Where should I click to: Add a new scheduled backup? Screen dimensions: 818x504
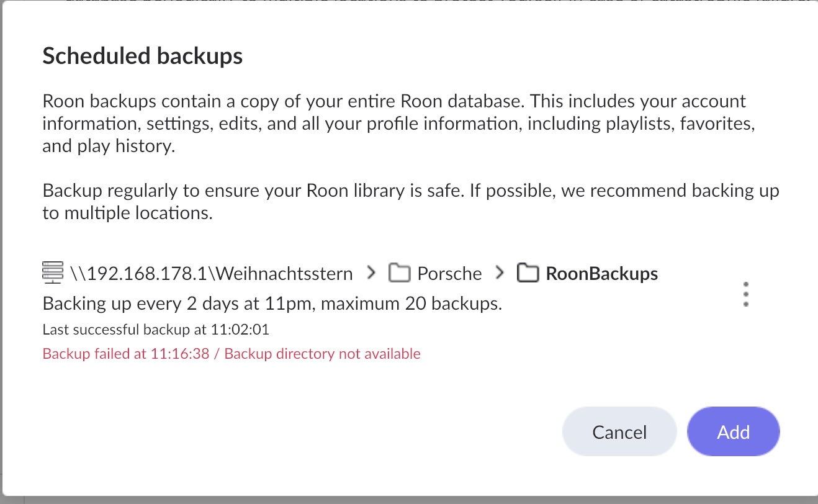734,432
